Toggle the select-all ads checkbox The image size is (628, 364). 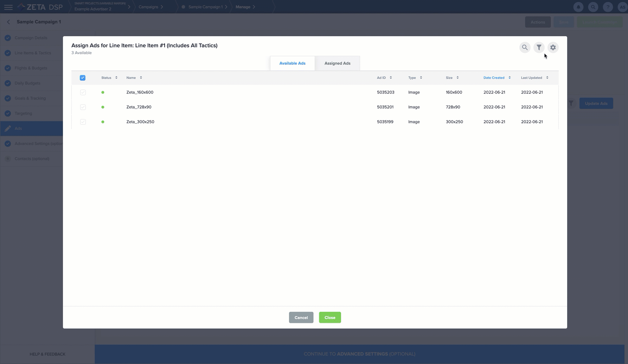point(83,78)
